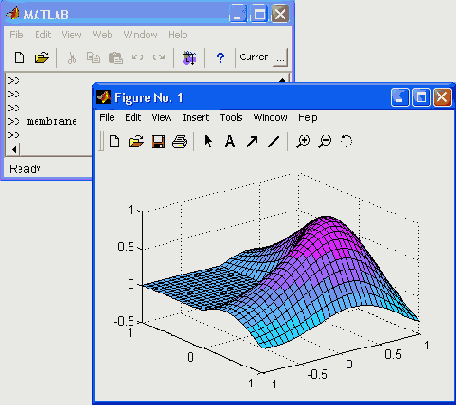Close the Figure No. 1 window
The width and height of the screenshot is (456, 405).
[442, 98]
